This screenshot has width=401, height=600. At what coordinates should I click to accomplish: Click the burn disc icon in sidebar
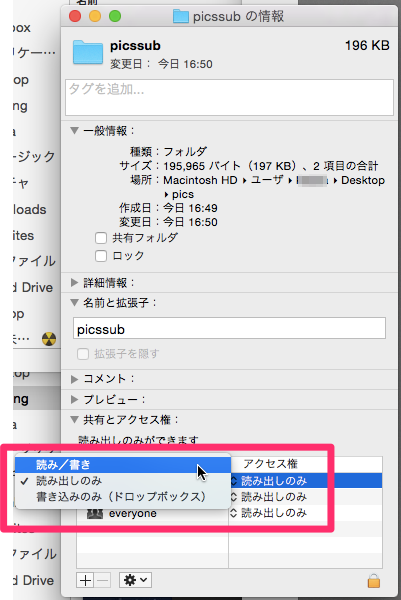(x=49, y=339)
